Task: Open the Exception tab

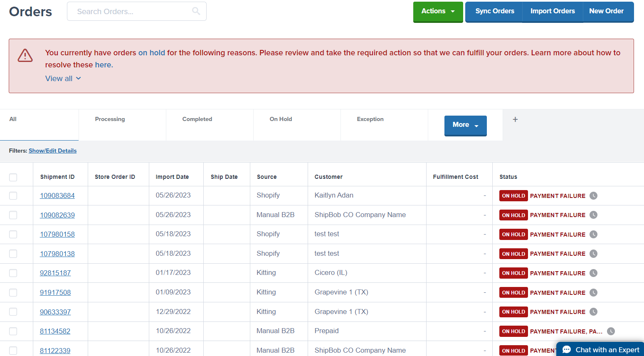Action: [x=384, y=125]
